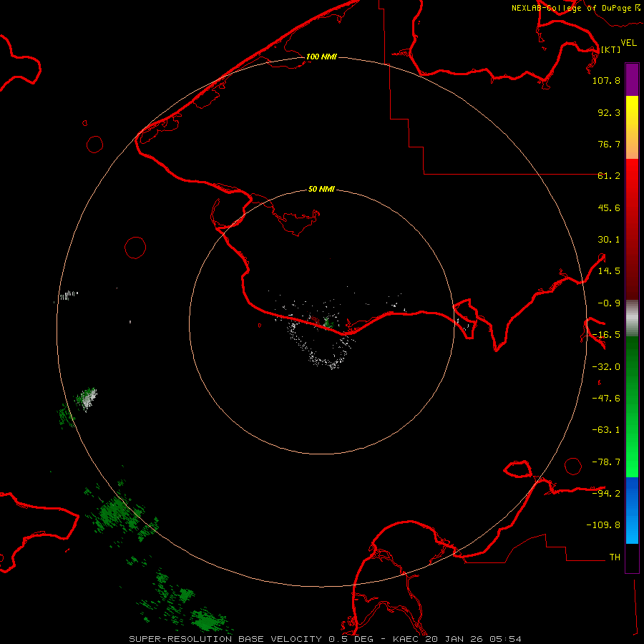This screenshot has width=644, height=644.
Task: Click the -47.6 velocity scale value
Action: (x=606, y=399)
